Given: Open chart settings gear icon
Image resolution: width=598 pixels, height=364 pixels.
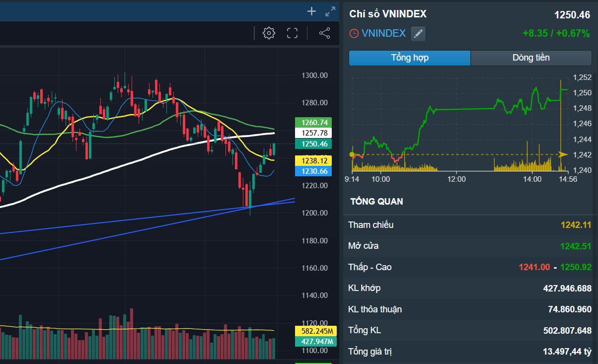Looking at the screenshot, I should click(269, 33).
